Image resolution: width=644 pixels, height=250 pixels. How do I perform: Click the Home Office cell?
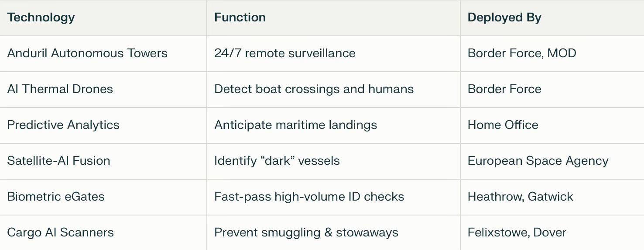click(x=552, y=125)
